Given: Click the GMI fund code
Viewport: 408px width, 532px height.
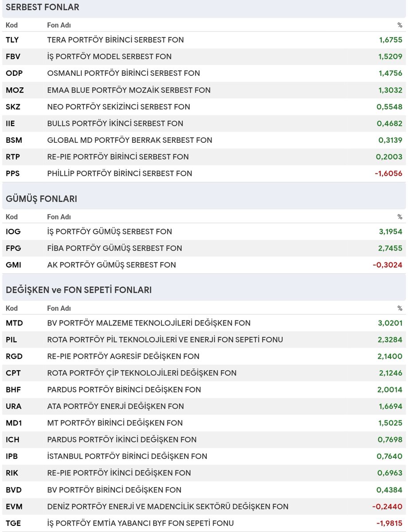Looking at the screenshot, I should coord(13,265).
